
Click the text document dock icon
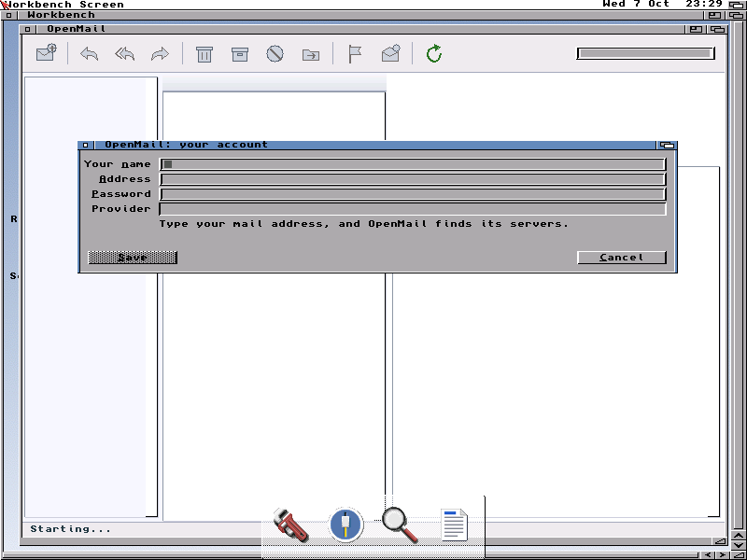click(x=454, y=525)
